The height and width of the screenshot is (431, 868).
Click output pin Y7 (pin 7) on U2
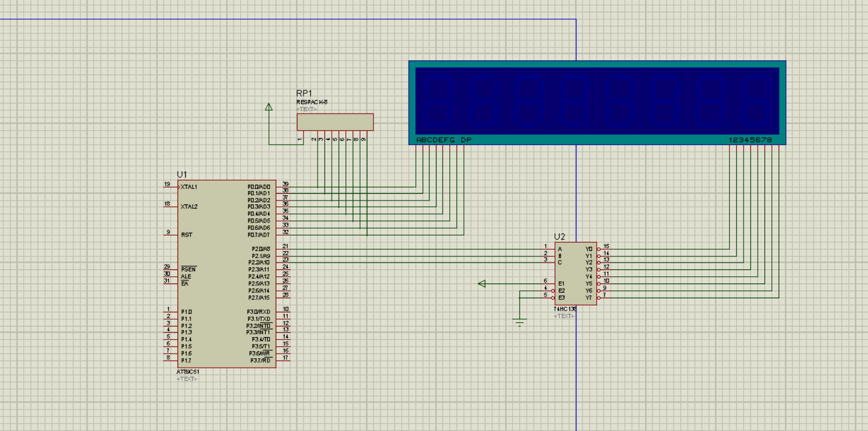click(x=604, y=297)
